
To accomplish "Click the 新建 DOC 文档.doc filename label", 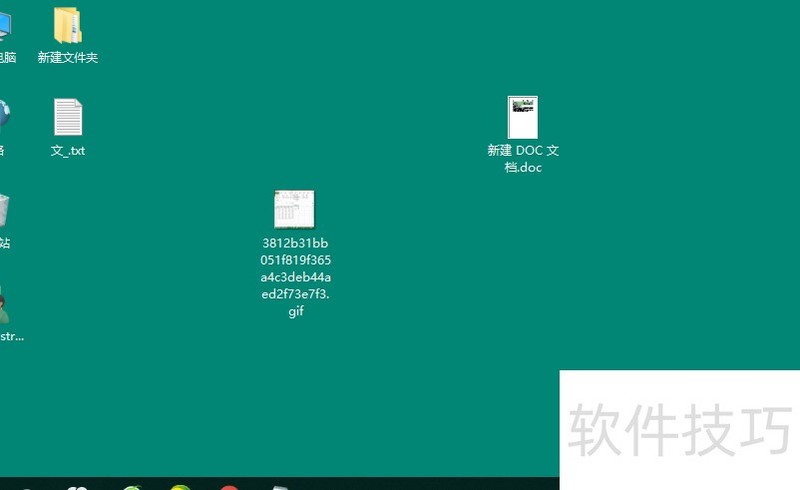I will (523, 159).
